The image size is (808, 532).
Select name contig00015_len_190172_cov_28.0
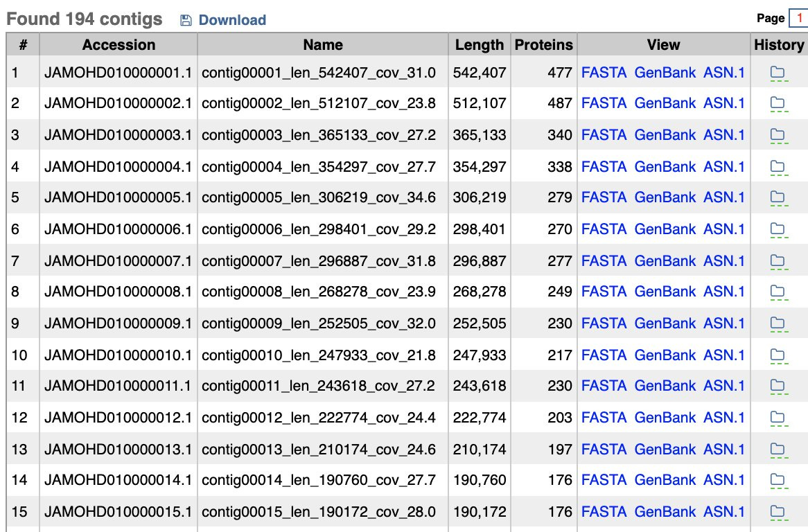point(319,512)
